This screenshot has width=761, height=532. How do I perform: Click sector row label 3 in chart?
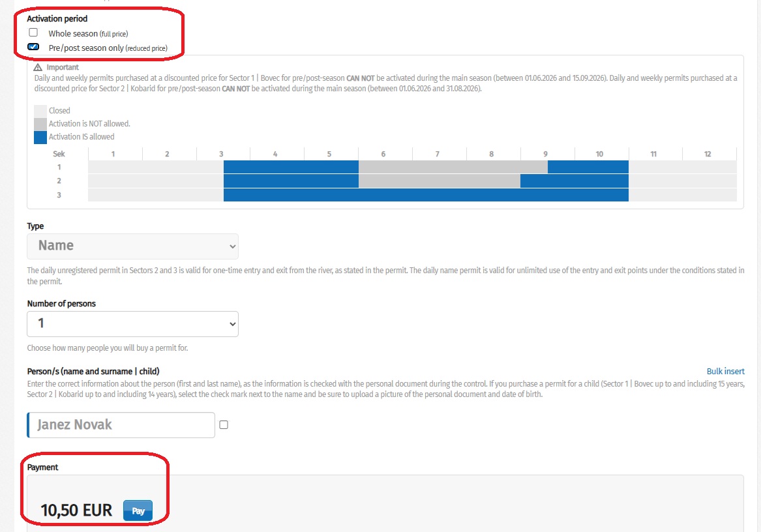click(59, 195)
